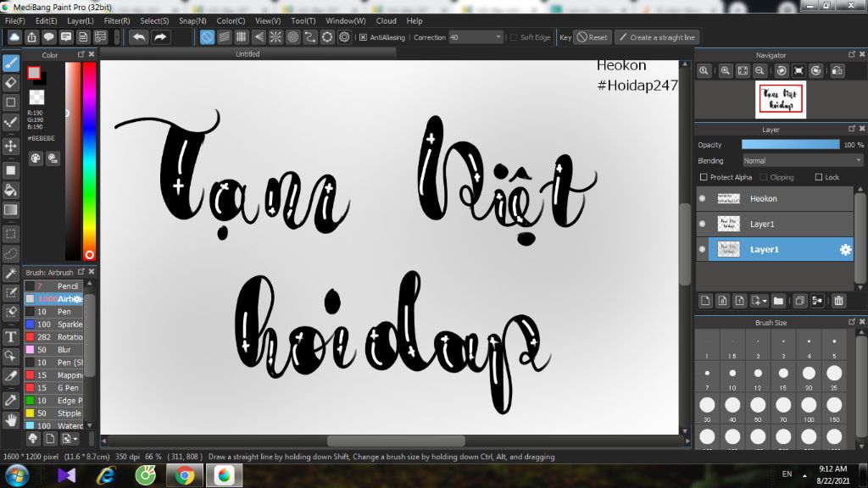The image size is (868, 488).
Task: Open the Filter menu
Action: (x=117, y=20)
